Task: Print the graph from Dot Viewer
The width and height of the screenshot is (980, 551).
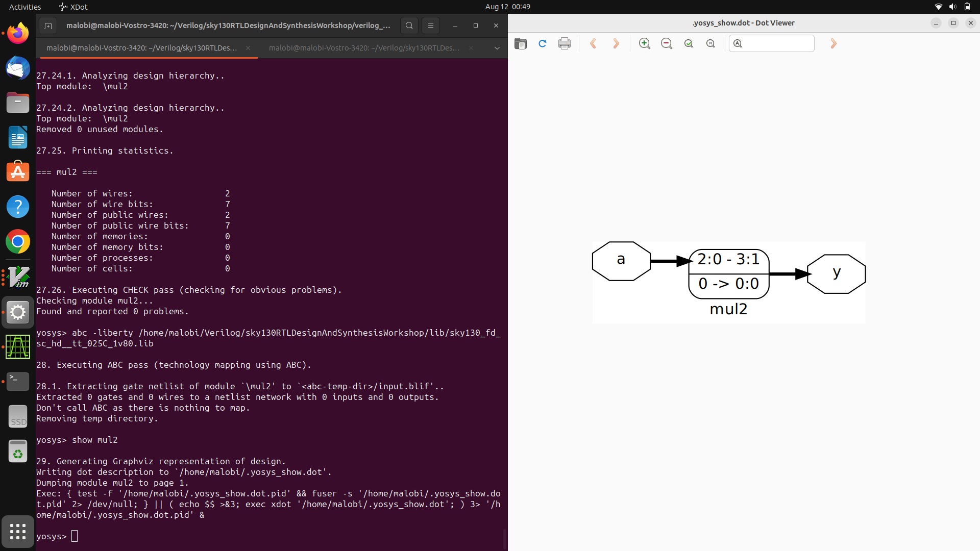Action: [564, 43]
